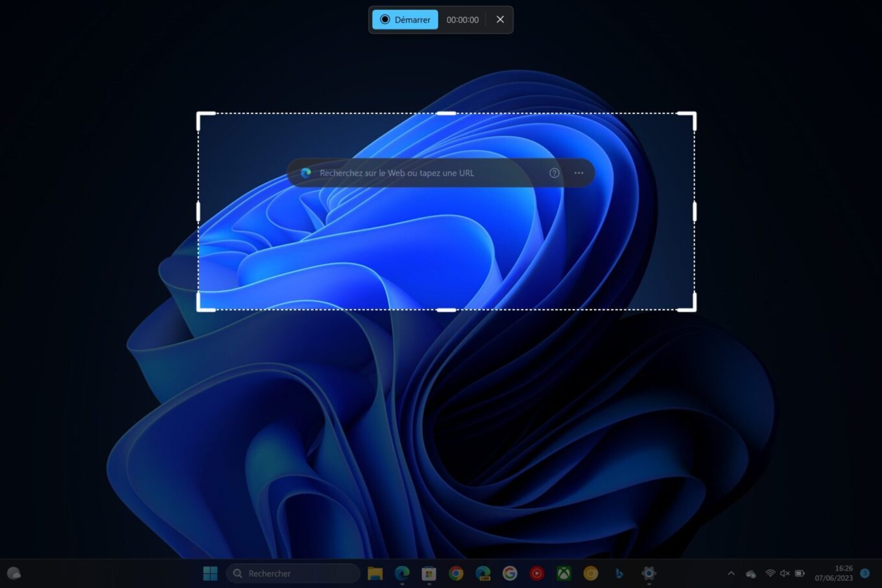Open the yellow circular app icon in taskbar
This screenshot has width=882, height=588.
591,573
